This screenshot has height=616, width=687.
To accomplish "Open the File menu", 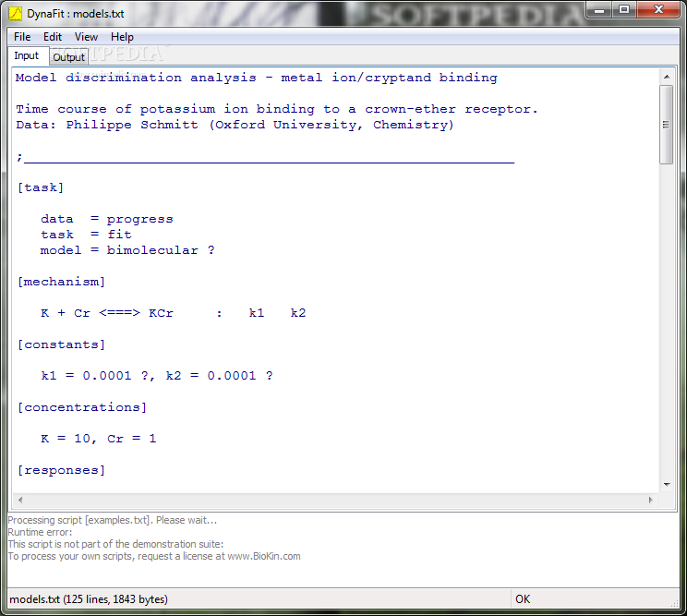I will [22, 37].
